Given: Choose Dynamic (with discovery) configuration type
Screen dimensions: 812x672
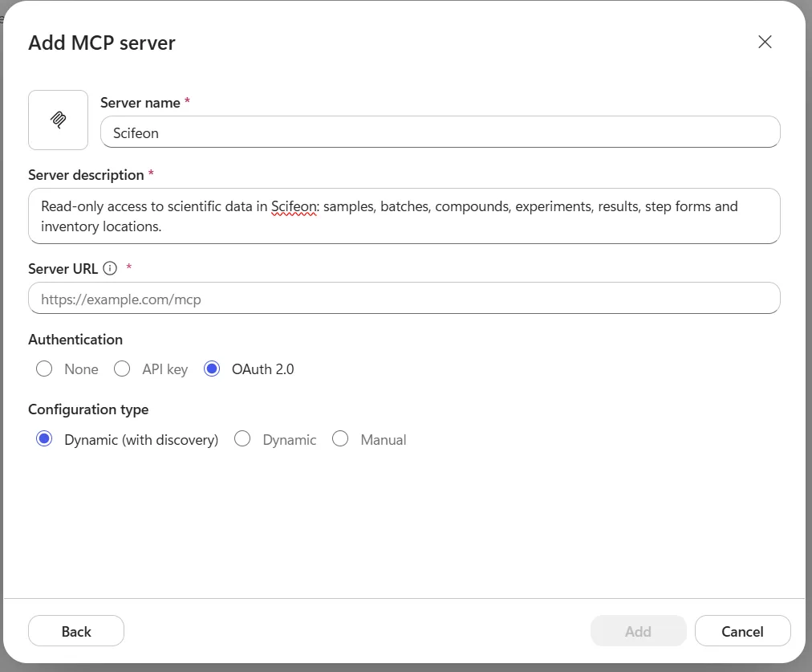Looking at the screenshot, I should coord(44,439).
